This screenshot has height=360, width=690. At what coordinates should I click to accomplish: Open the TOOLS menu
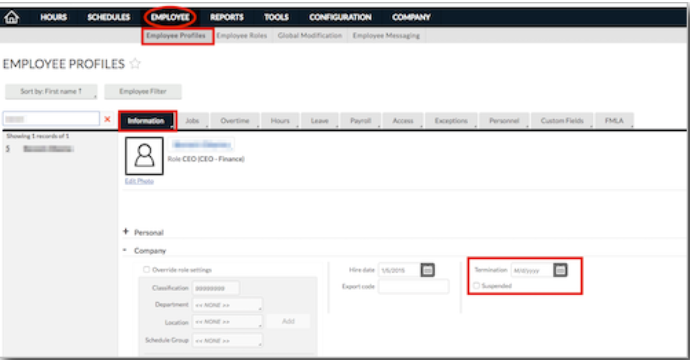coord(276,17)
